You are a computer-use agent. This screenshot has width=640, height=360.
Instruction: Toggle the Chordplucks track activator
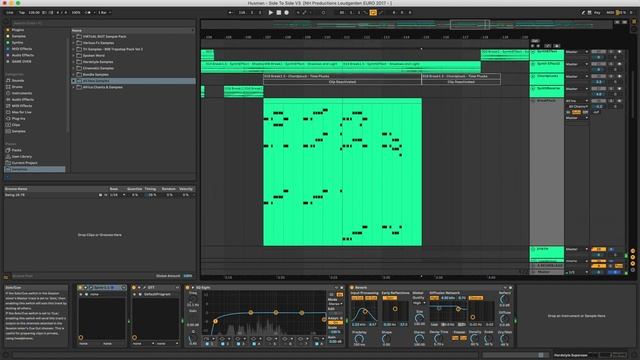598,76
